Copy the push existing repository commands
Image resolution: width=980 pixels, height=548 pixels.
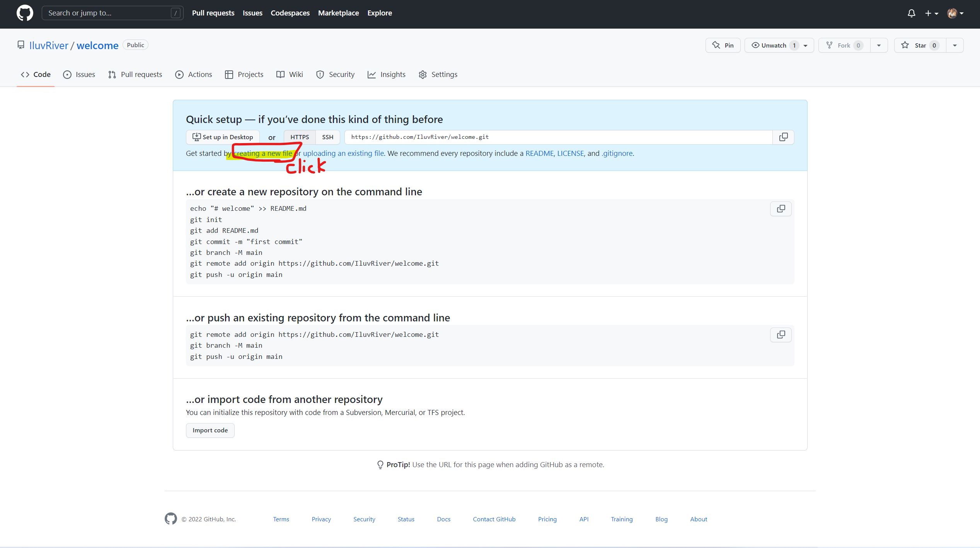781,335
